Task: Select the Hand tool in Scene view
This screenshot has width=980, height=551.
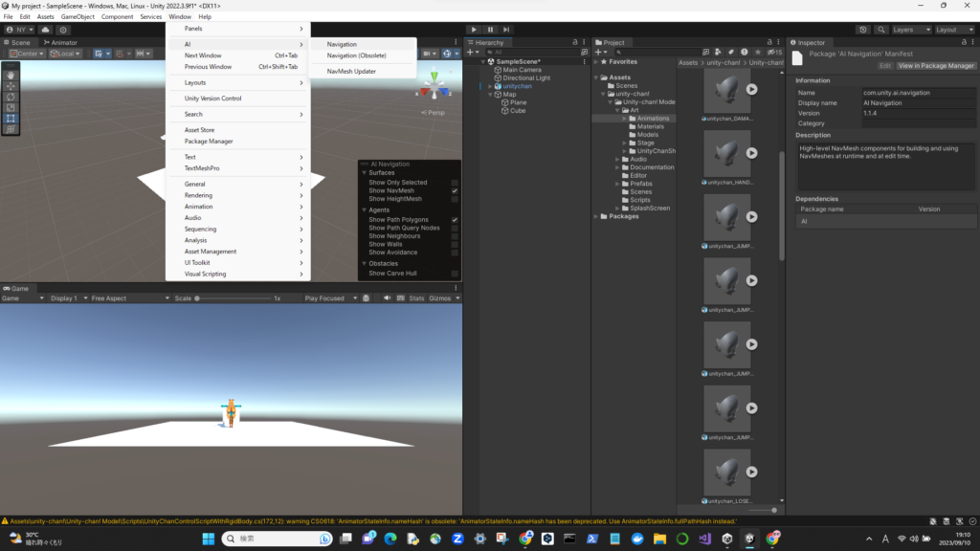Action: pos(11,75)
